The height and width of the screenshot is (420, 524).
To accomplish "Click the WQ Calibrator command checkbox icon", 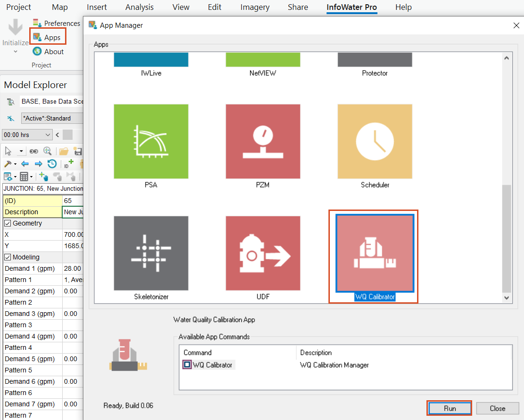I will [x=187, y=364].
